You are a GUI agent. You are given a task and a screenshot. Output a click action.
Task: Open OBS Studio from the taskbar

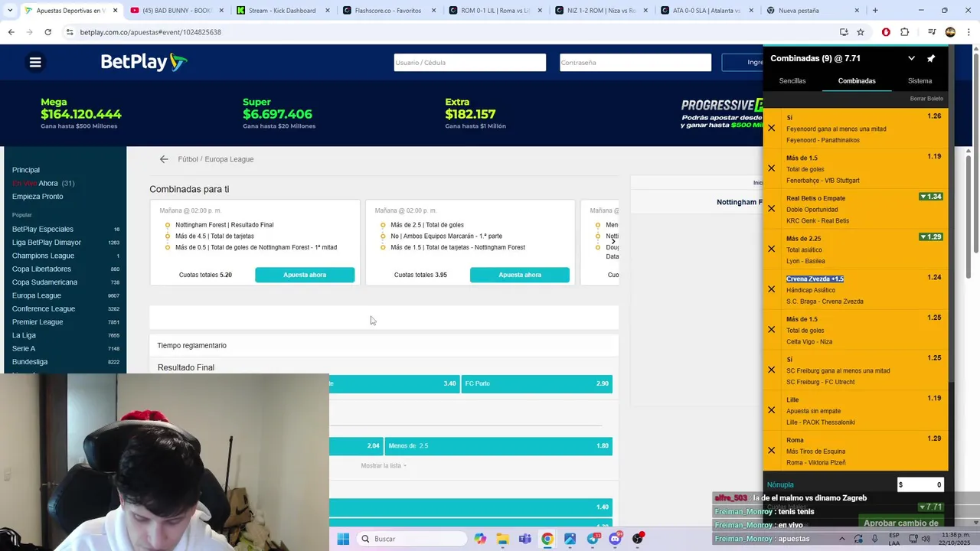638,539
